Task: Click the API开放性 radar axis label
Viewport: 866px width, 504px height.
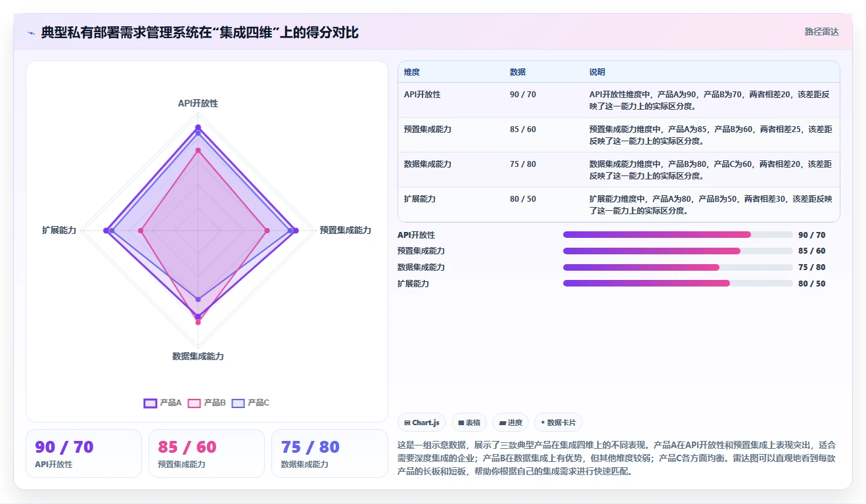Action: (198, 104)
